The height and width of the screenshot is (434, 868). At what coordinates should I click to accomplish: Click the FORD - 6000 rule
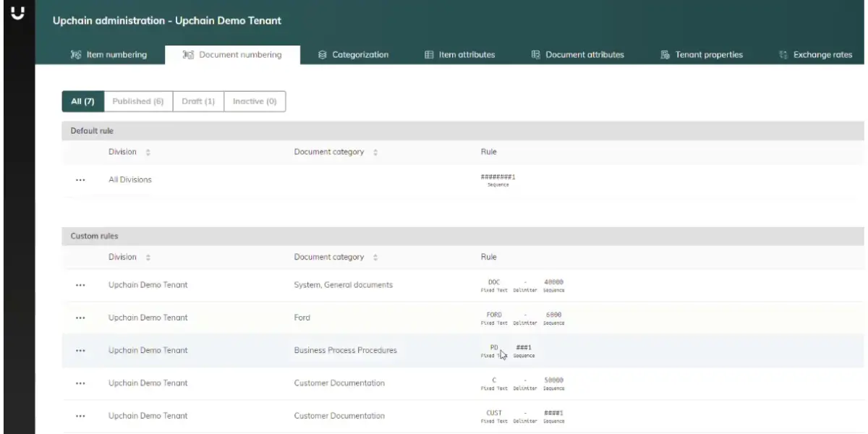point(522,318)
